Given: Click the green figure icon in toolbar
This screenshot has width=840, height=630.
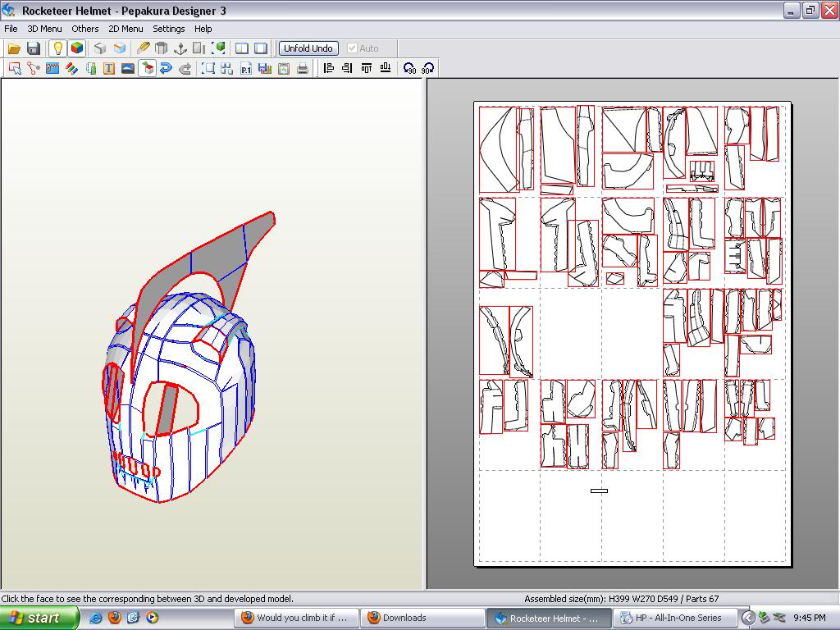Looking at the screenshot, I should [90, 69].
